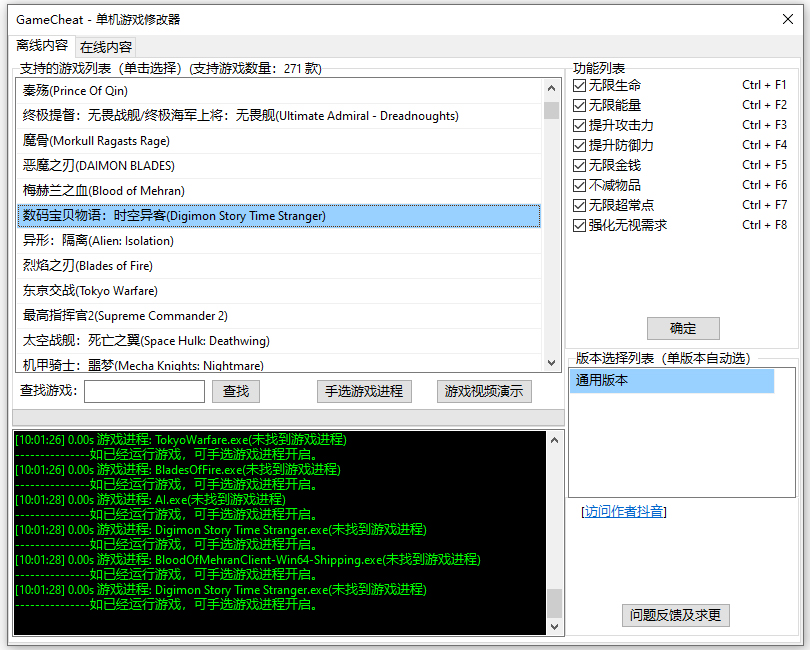Enable 强化无视需求 cheat

click(580, 225)
